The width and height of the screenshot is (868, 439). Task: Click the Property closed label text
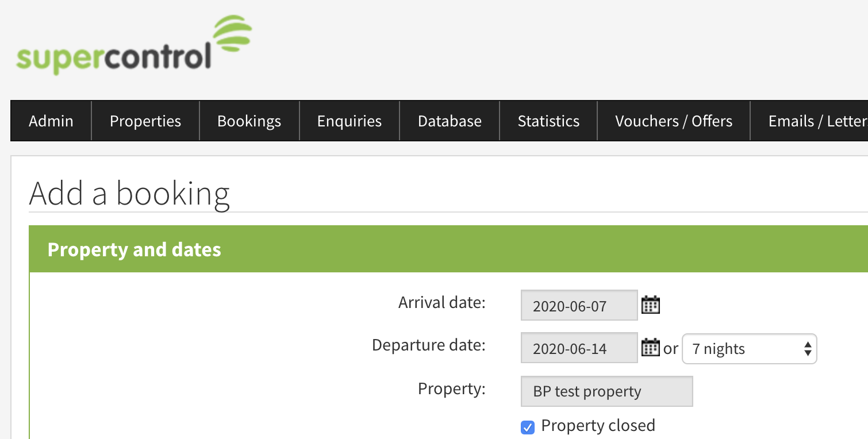598,426
